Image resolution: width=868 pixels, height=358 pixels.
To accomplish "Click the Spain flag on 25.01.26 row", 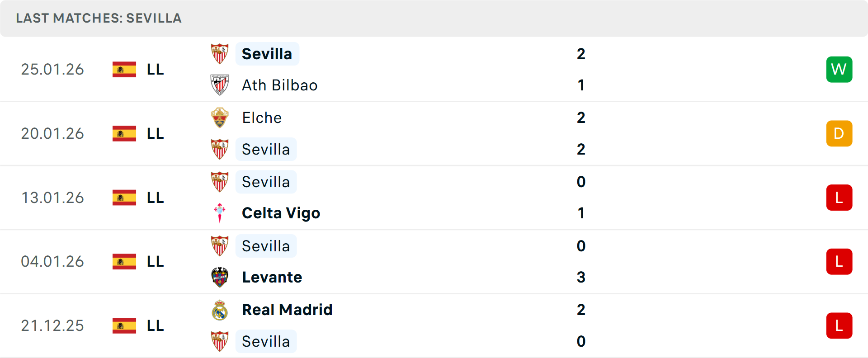I will coord(124,70).
